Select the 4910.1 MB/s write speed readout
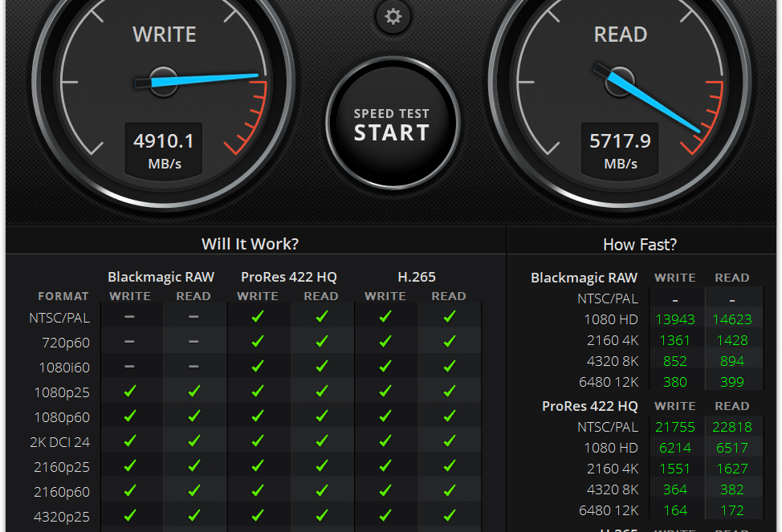Image resolution: width=782 pixels, height=532 pixels. 164,149
